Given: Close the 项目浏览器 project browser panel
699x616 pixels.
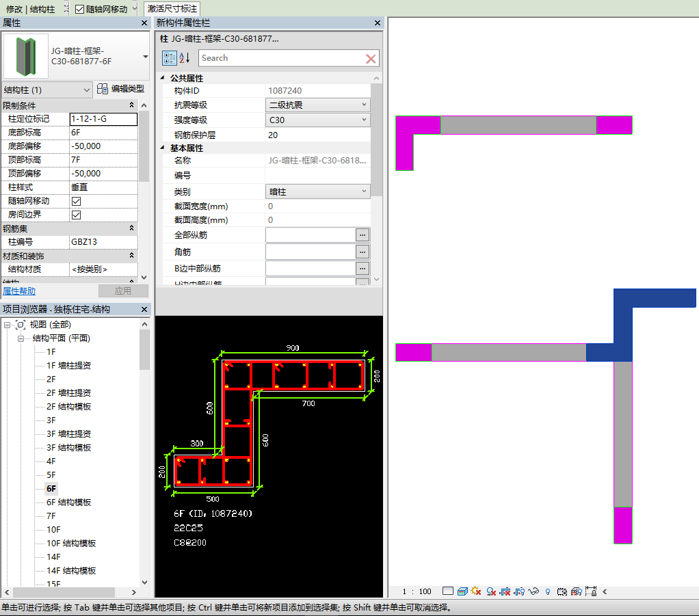Looking at the screenshot, I should pyautogui.click(x=144, y=309).
